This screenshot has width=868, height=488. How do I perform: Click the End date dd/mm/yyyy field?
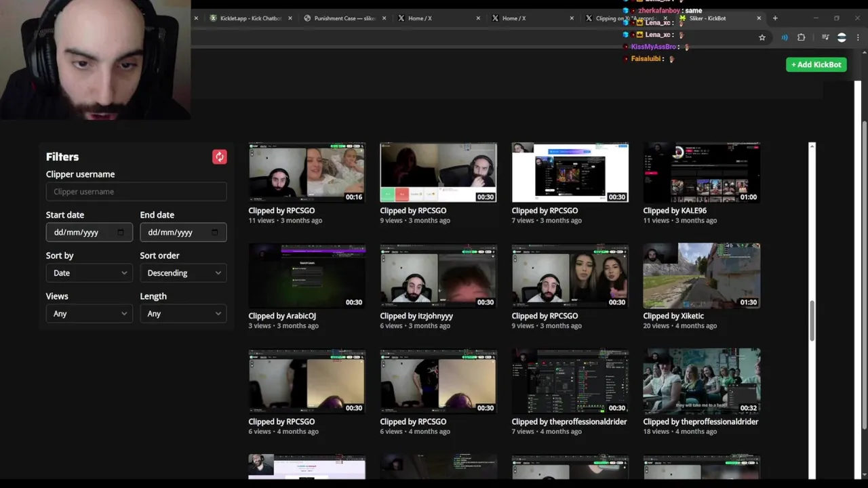(x=183, y=232)
